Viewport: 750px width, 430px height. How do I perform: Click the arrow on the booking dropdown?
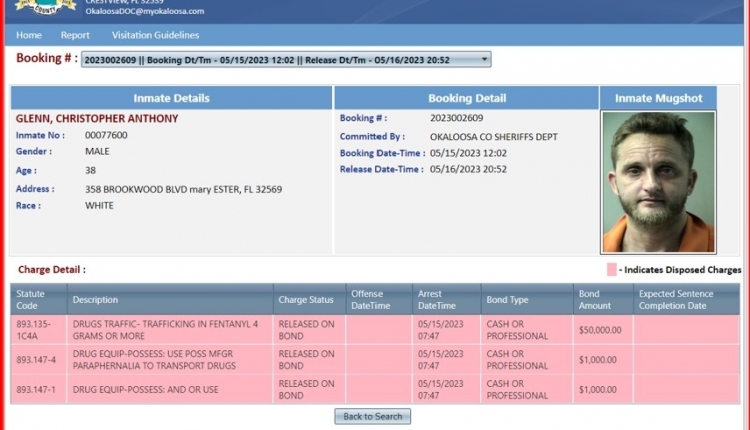pos(485,60)
